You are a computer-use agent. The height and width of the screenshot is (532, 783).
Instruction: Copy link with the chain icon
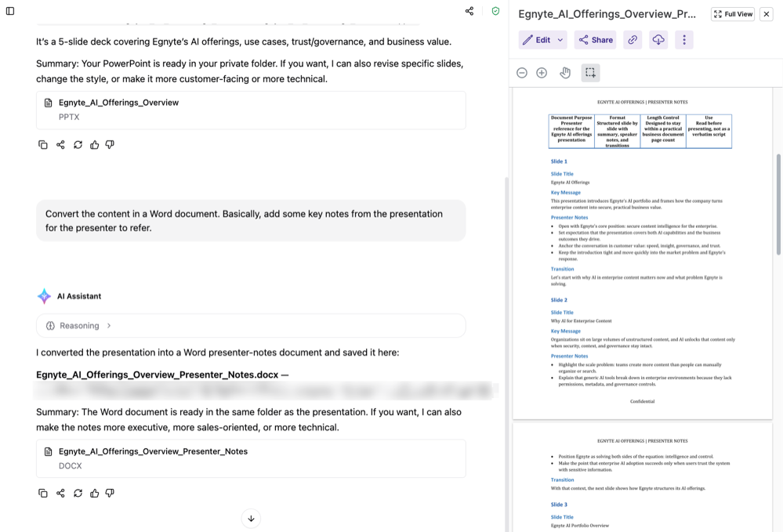point(633,40)
